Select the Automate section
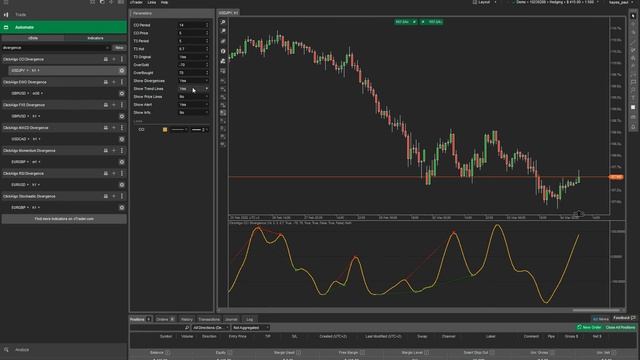This screenshot has height=360, width=640. (x=63, y=27)
